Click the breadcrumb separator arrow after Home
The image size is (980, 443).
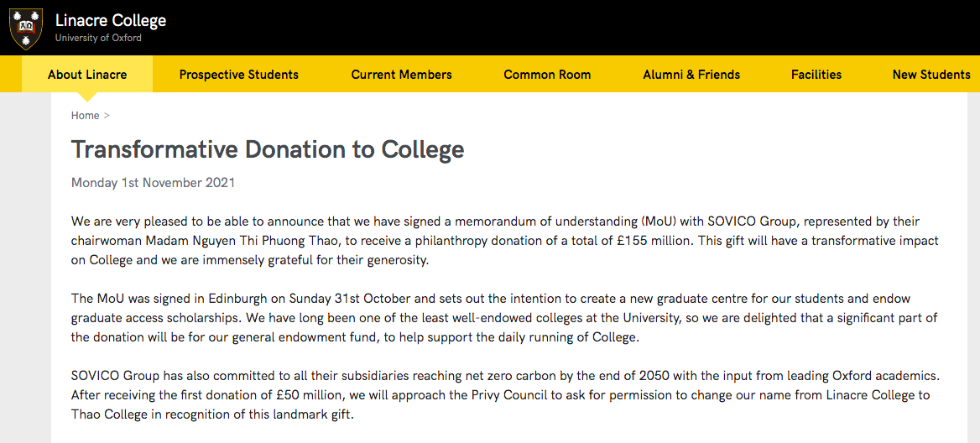click(x=107, y=116)
